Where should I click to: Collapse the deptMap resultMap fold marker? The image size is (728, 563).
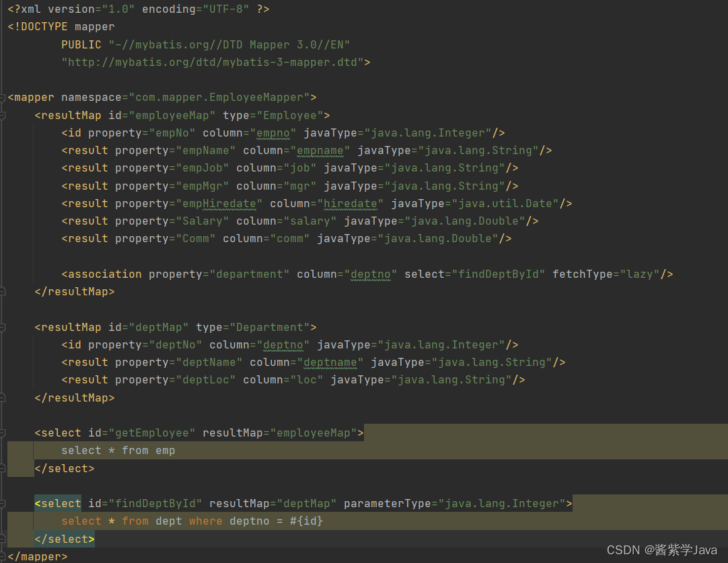2,328
